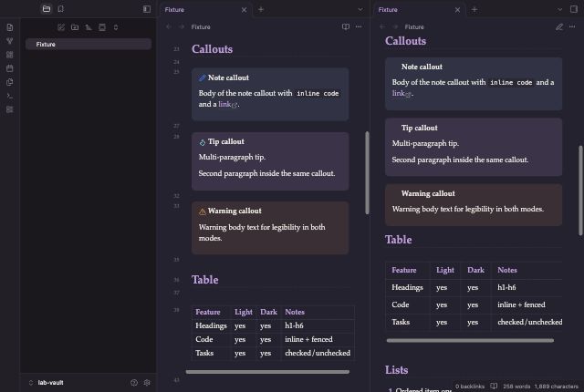Click 'Warning callout' title in right pane
The image size is (584, 392).
pos(428,193)
